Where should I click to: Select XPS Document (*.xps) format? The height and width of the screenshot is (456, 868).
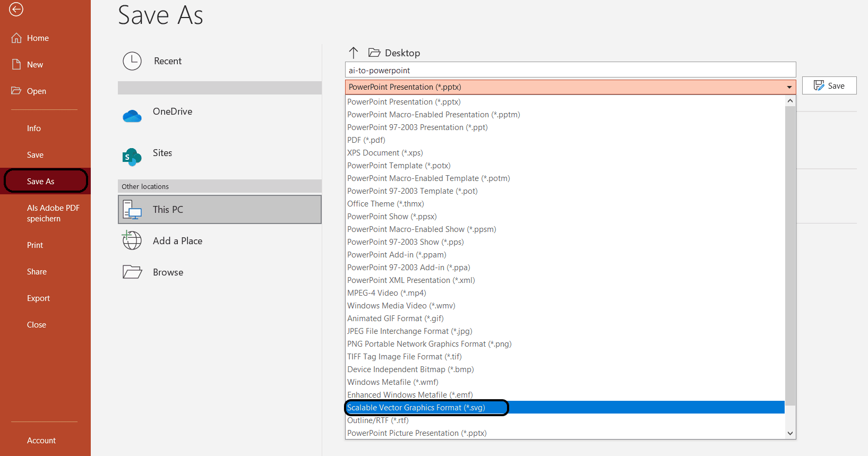pyautogui.click(x=565, y=153)
